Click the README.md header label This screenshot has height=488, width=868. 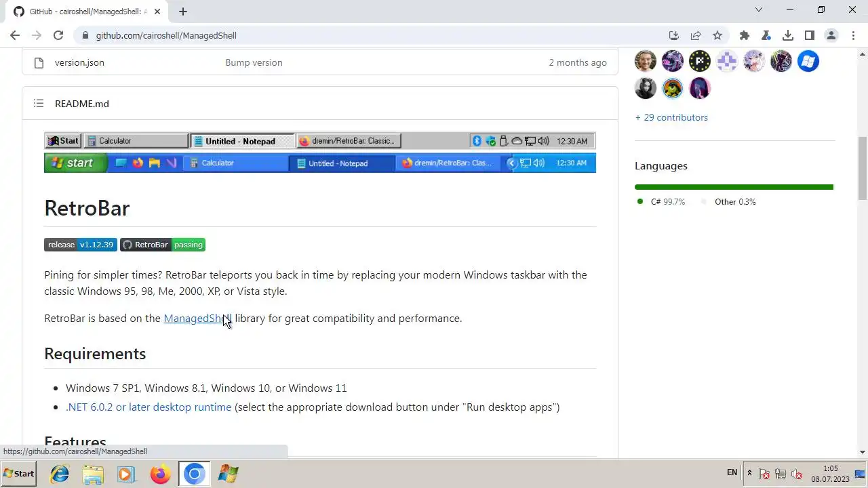tap(82, 104)
